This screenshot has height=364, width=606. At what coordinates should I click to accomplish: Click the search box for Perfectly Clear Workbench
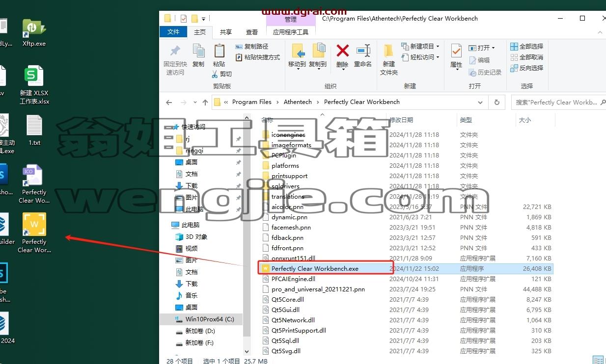(557, 102)
